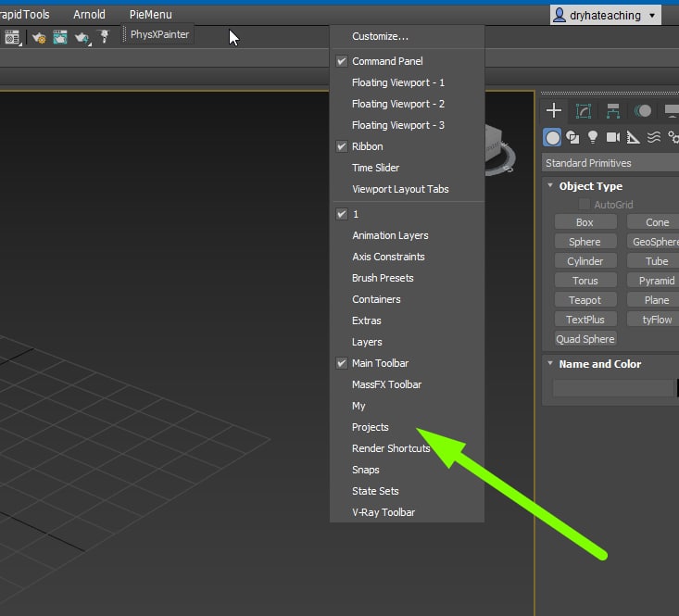Open the dryhateaching account dropdown
This screenshot has height=616, width=679.
tap(606, 15)
